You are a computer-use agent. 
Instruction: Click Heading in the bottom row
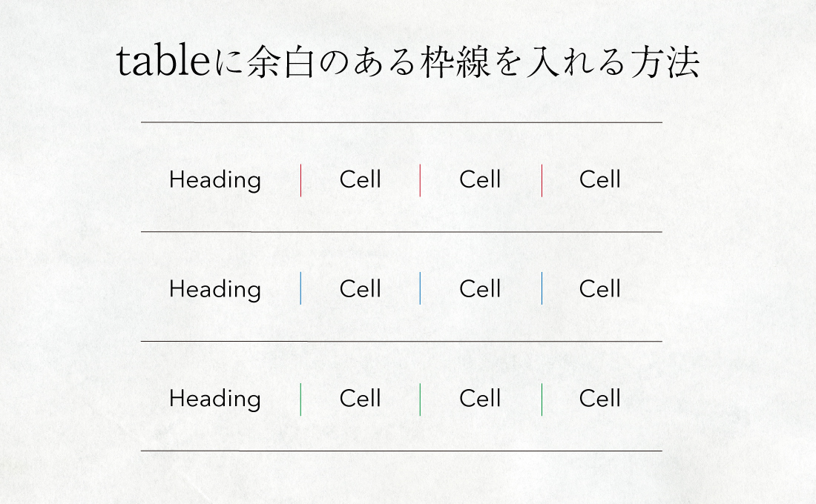point(215,399)
